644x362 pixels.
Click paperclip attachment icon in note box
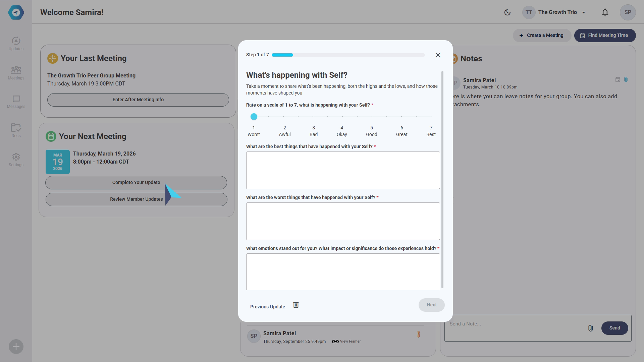tap(590, 328)
